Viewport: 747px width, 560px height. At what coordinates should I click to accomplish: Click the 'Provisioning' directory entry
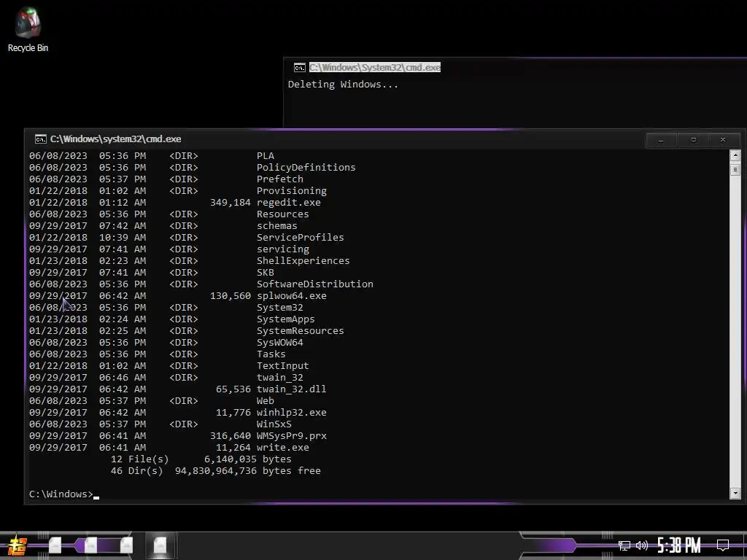pyautogui.click(x=292, y=191)
